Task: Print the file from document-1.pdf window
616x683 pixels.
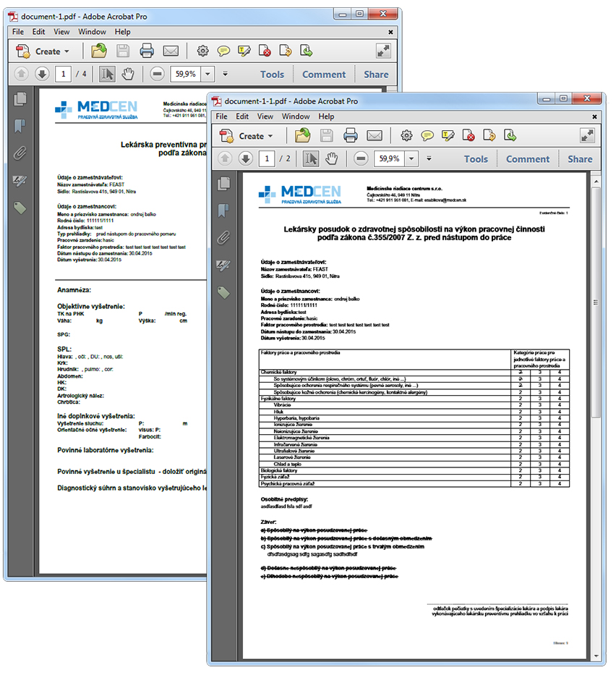Action: (147, 51)
